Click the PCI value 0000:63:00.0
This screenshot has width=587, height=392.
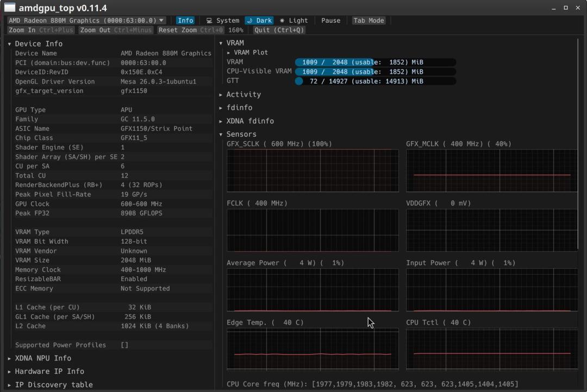pos(143,63)
